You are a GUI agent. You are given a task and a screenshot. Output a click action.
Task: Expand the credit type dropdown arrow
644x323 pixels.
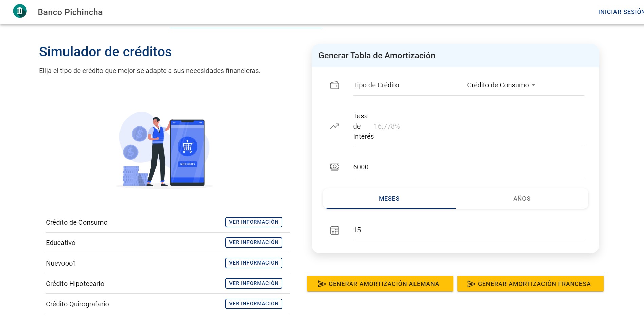point(533,85)
